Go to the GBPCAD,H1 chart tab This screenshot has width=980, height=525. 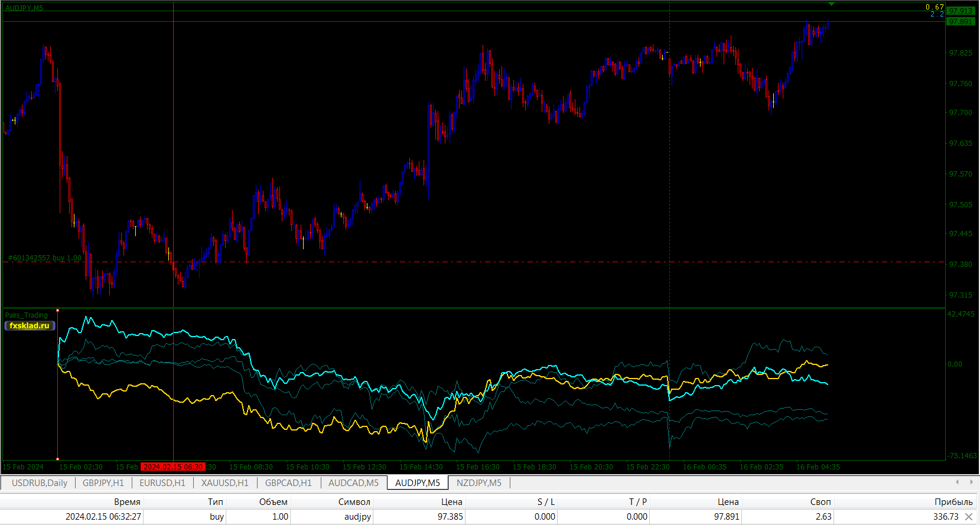pos(288,483)
